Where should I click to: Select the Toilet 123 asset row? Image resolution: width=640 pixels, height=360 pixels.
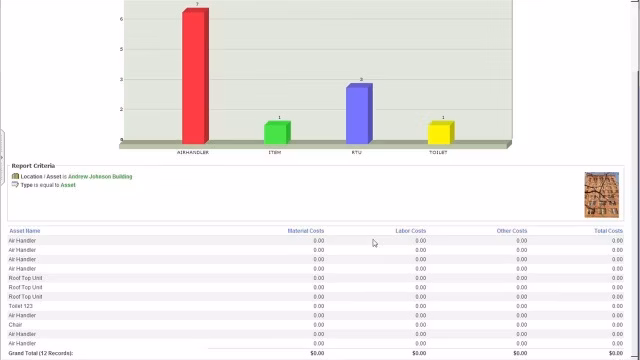[316, 306]
